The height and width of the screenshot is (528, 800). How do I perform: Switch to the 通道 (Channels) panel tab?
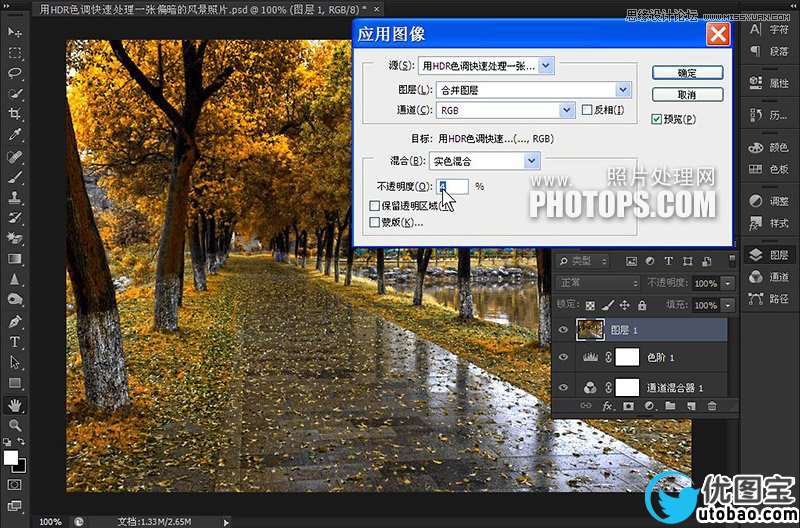click(768, 277)
